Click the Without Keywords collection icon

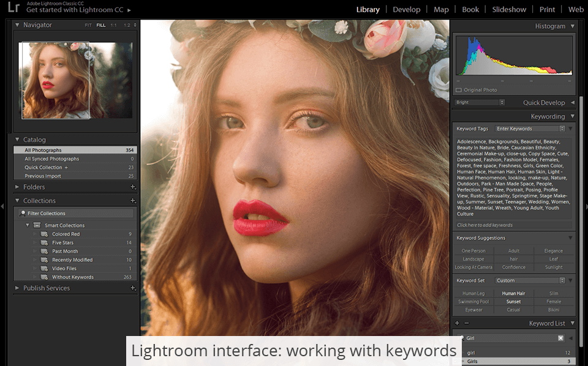tap(44, 277)
